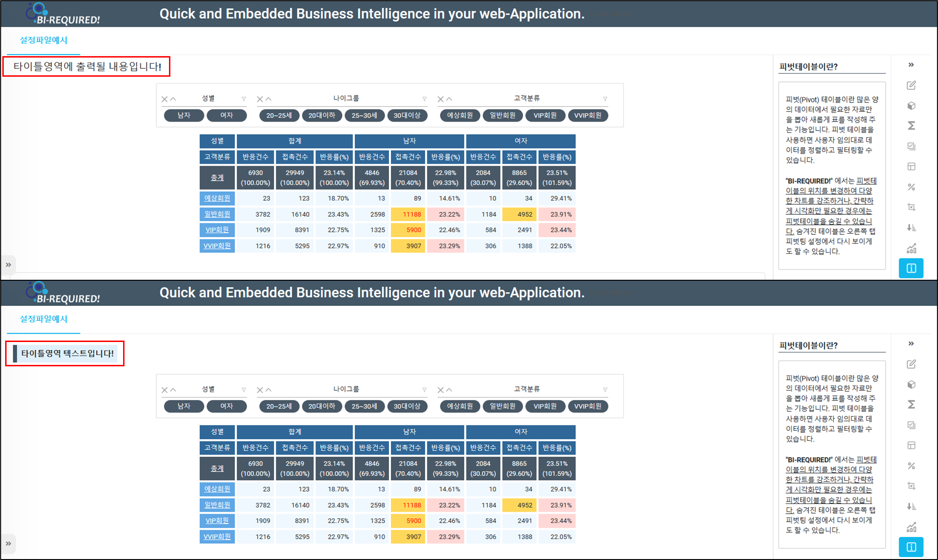Click the 총계 link in bottom table
The height and width of the screenshot is (560, 938).
[217, 468]
